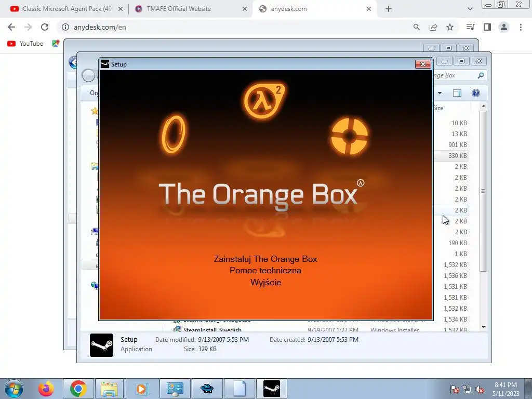
Task: Click the Explorer search box magnifier
Action: coord(481,75)
